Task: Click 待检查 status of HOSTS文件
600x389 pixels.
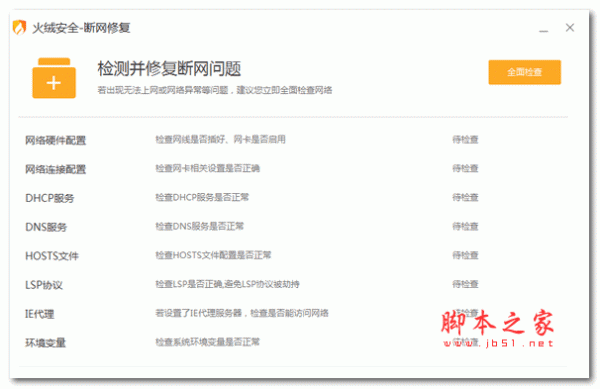Action: click(x=465, y=255)
